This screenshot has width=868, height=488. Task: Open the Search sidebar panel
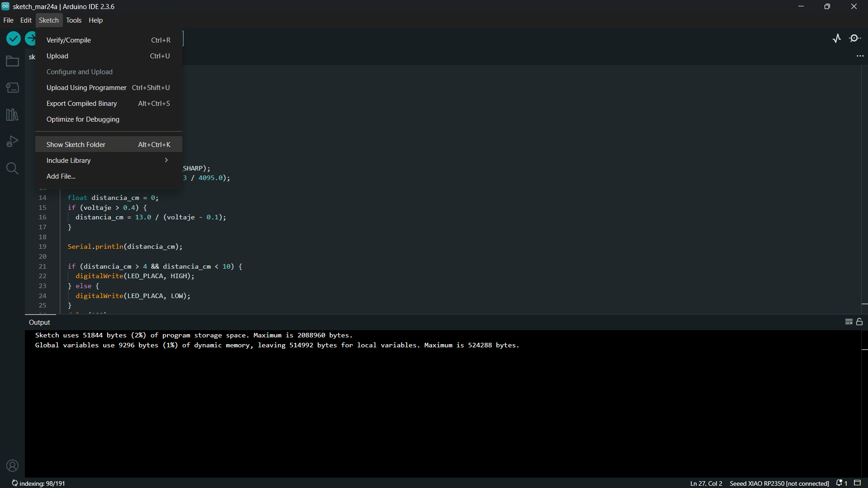click(x=12, y=168)
